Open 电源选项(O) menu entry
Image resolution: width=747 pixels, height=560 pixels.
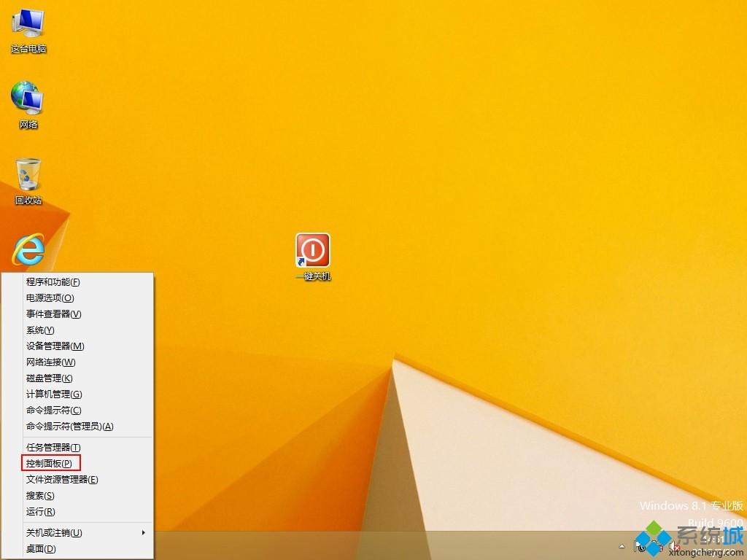[50, 298]
